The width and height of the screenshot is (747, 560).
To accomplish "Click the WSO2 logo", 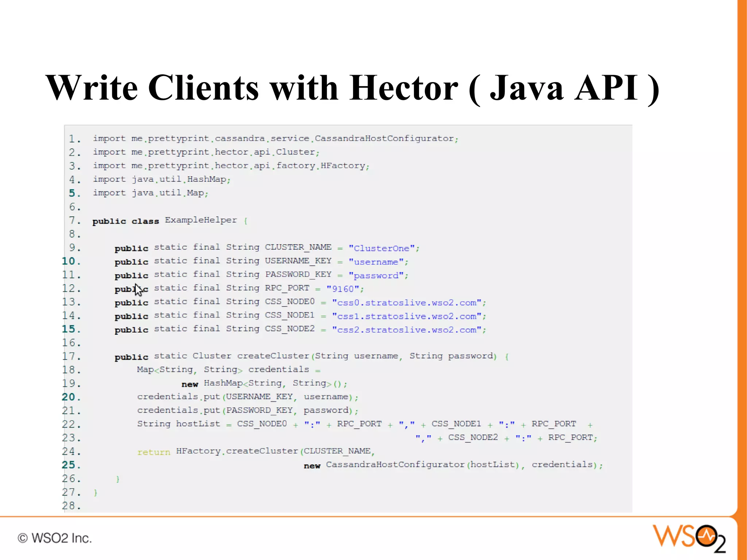I will tap(689, 538).
